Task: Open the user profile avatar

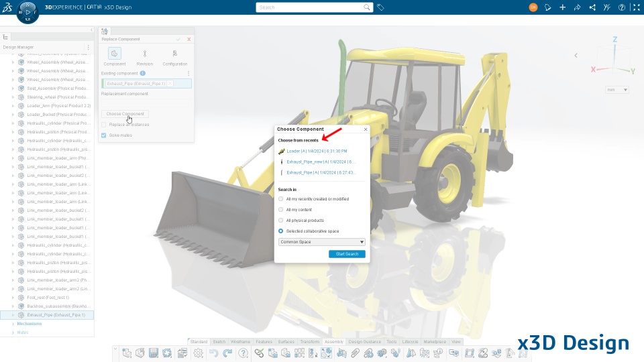Action: (533, 7)
